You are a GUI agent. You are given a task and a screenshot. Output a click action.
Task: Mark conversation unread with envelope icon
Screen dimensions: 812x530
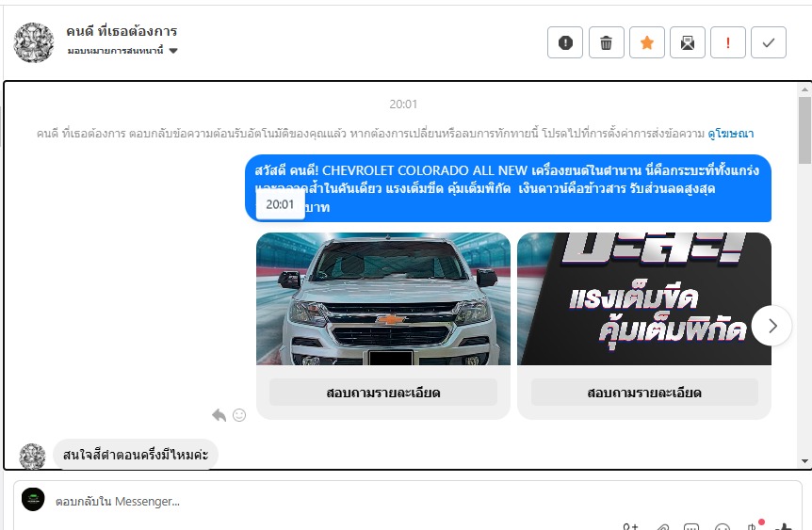tap(688, 42)
